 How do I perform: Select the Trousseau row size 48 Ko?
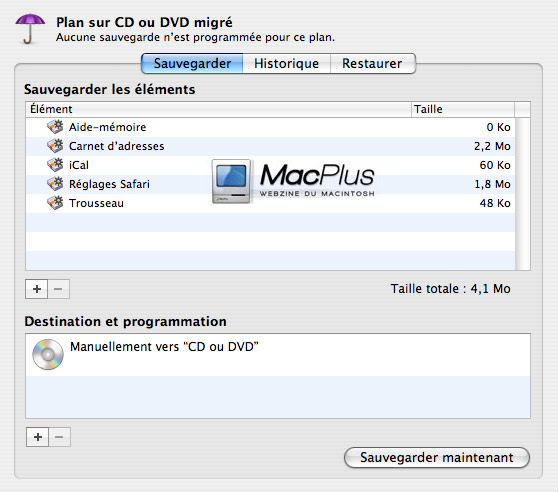point(495,203)
